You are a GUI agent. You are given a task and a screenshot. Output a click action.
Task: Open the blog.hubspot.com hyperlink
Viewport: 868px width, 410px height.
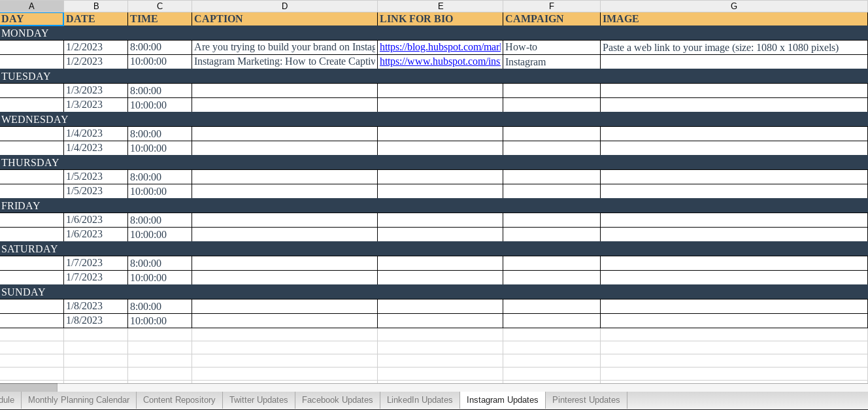coord(439,47)
